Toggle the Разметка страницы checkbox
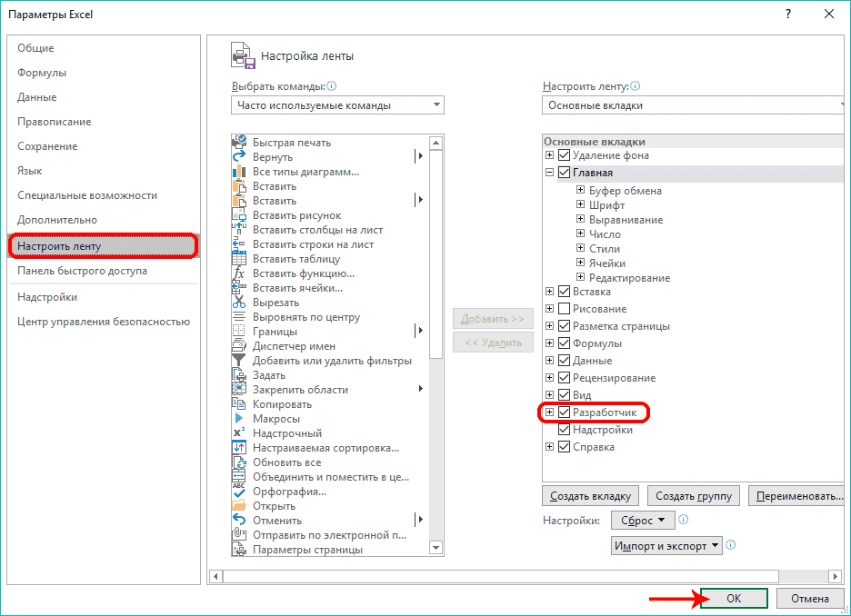The width and height of the screenshot is (851, 616). [x=564, y=326]
